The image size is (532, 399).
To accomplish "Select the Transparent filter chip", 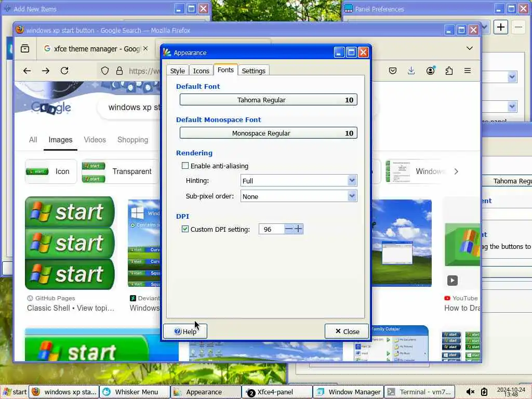I will (120, 171).
